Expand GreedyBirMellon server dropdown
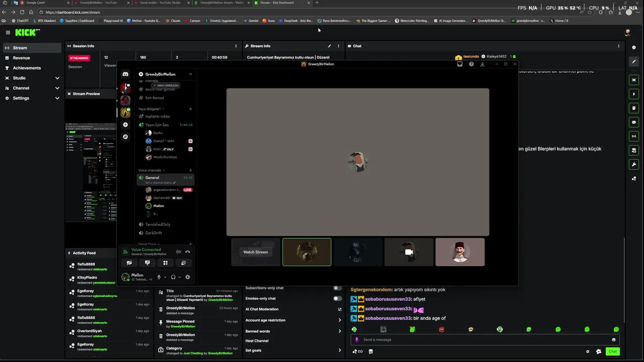This screenshot has height=362, width=644. coord(190,74)
